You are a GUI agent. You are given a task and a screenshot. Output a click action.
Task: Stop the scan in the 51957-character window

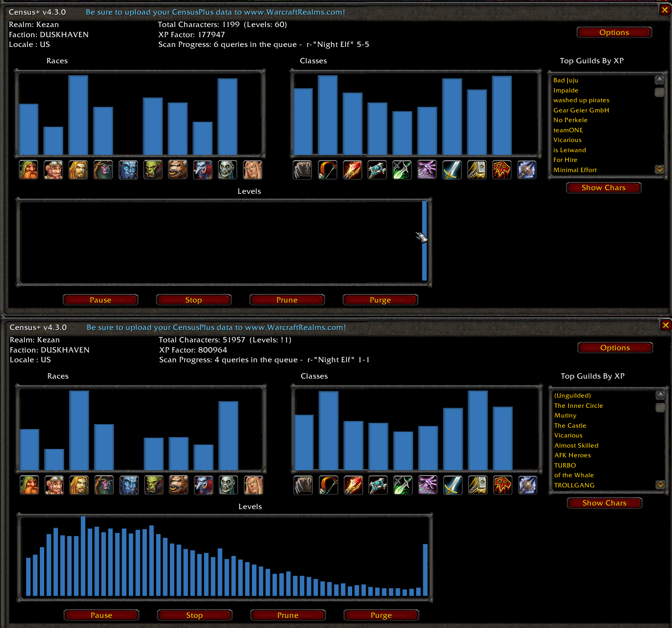pyautogui.click(x=195, y=615)
